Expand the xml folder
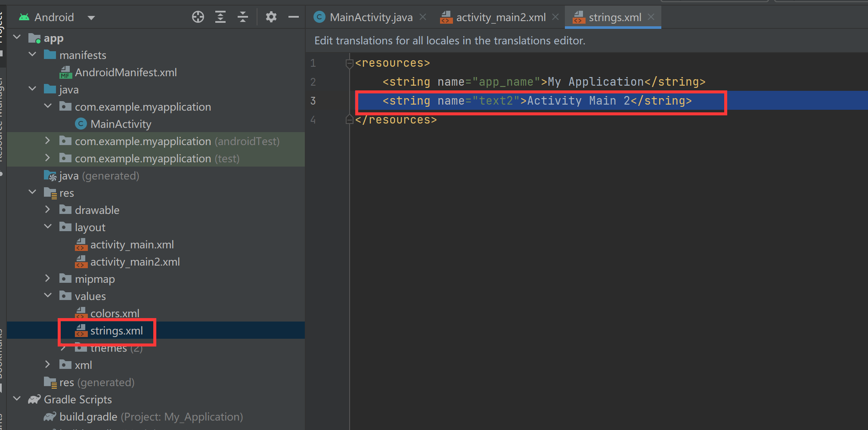Image resolution: width=868 pixels, height=430 pixels. pos(48,365)
